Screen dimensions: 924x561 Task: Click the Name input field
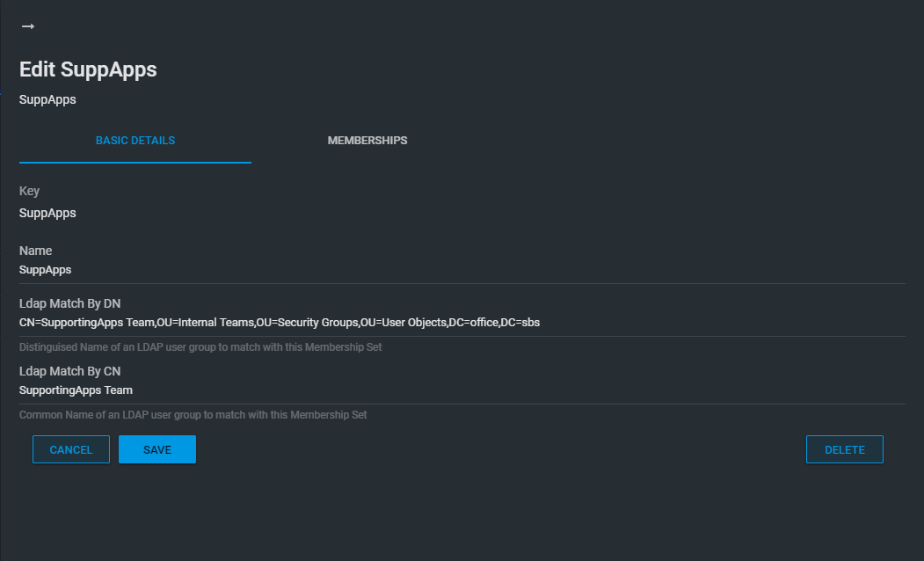(462, 270)
